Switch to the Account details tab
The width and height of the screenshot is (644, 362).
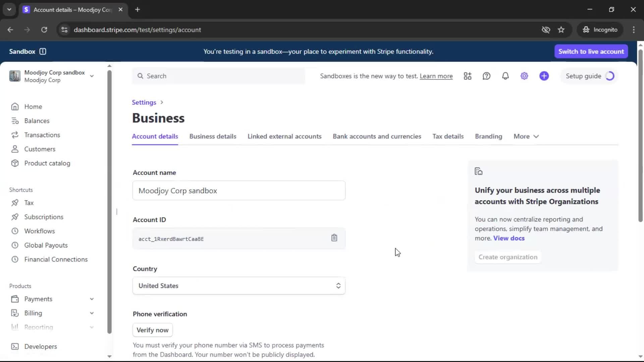pos(155,136)
